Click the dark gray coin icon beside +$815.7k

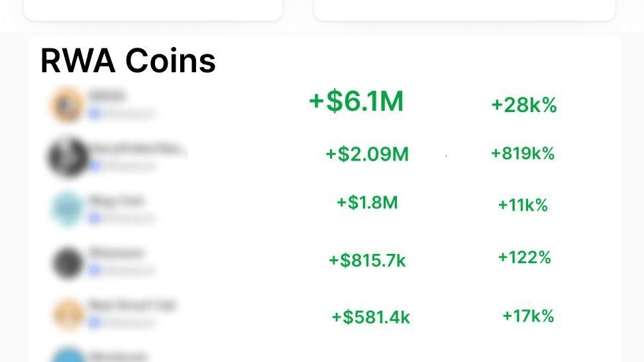coord(68,262)
